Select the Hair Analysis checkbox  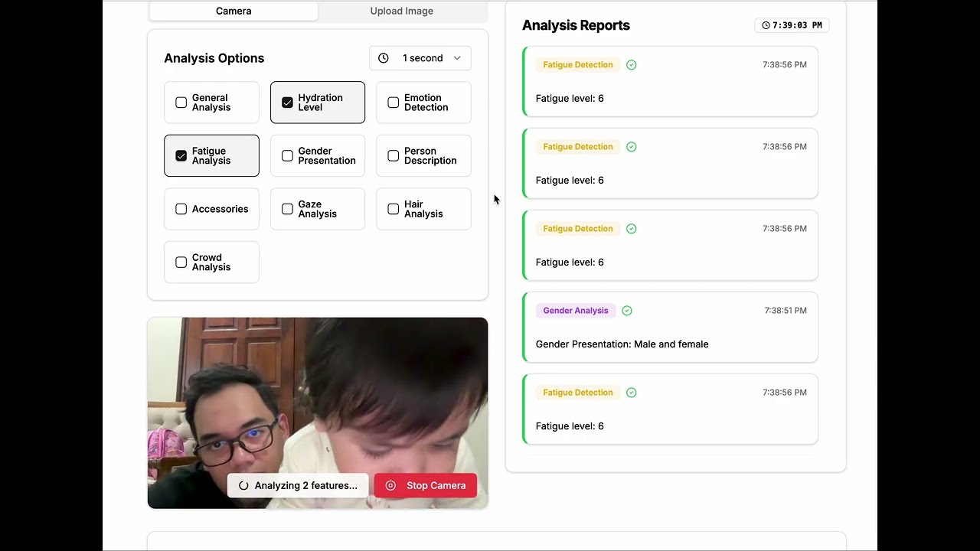(x=394, y=209)
